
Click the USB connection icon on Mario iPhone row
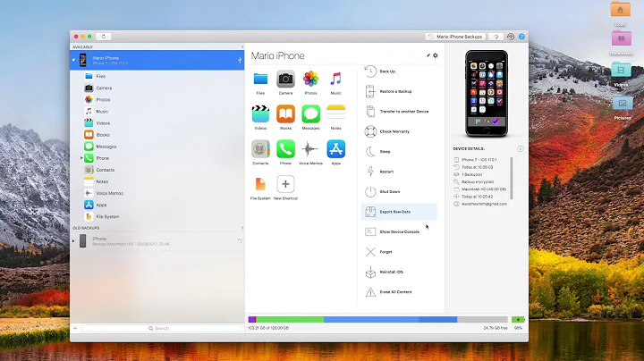click(240, 60)
